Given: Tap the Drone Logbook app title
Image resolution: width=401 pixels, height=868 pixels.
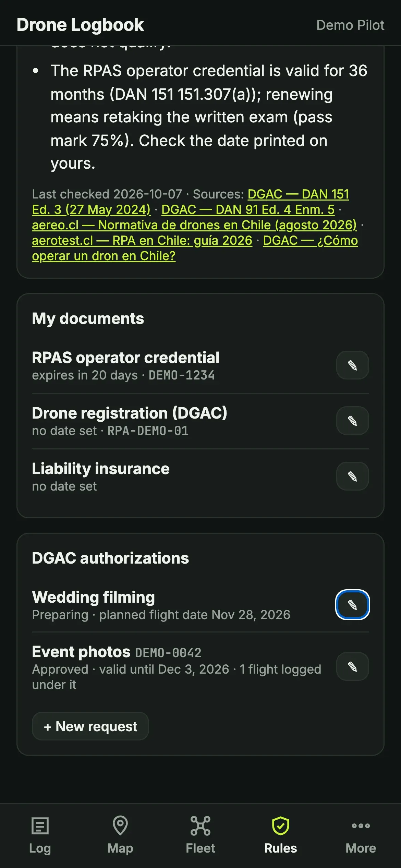Looking at the screenshot, I should click(80, 25).
